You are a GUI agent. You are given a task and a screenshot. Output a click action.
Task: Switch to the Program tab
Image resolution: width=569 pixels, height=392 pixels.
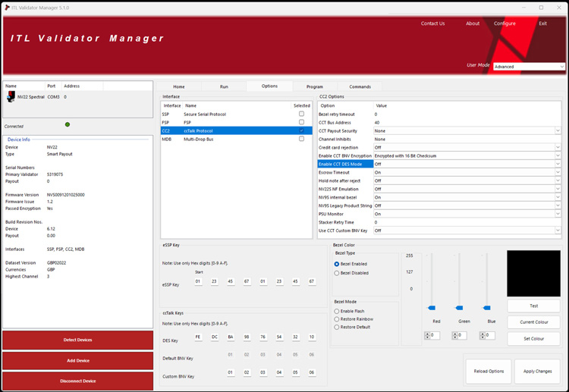point(315,86)
